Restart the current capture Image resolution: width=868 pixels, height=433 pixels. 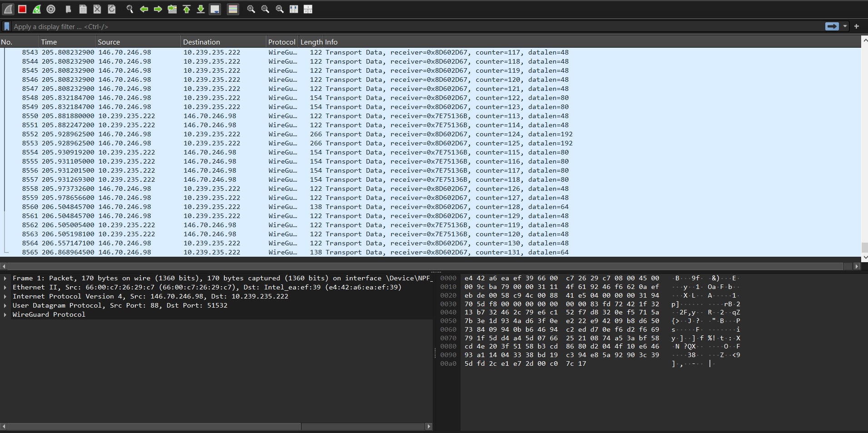click(x=37, y=9)
